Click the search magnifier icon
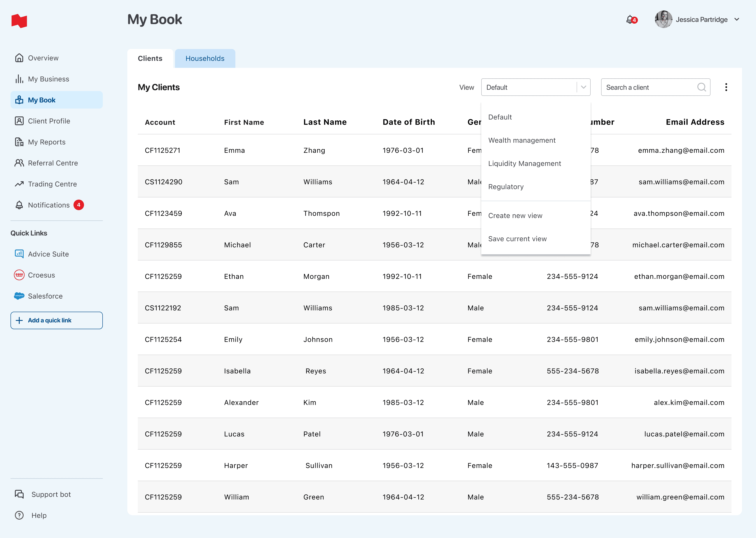This screenshot has height=538, width=756. click(701, 87)
